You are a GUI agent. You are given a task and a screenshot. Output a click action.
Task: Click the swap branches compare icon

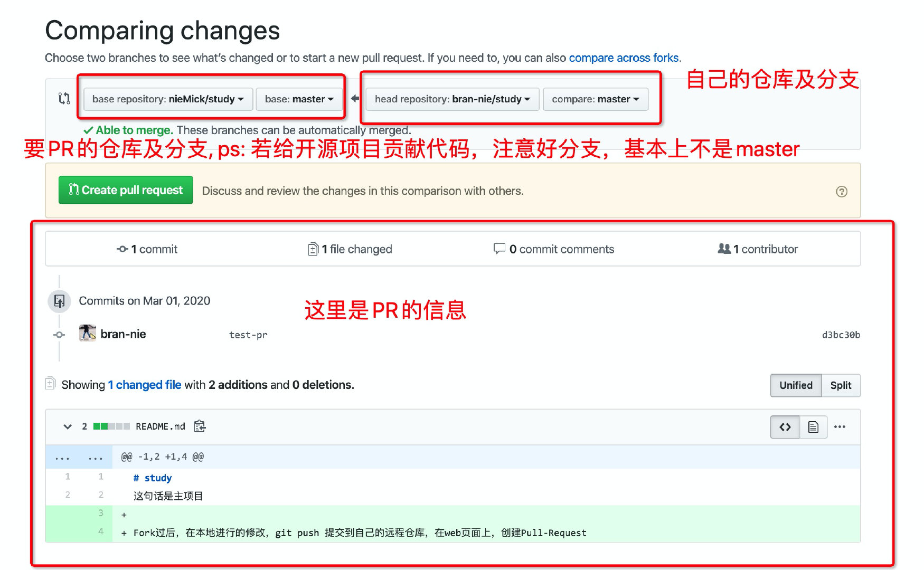pyautogui.click(x=64, y=98)
